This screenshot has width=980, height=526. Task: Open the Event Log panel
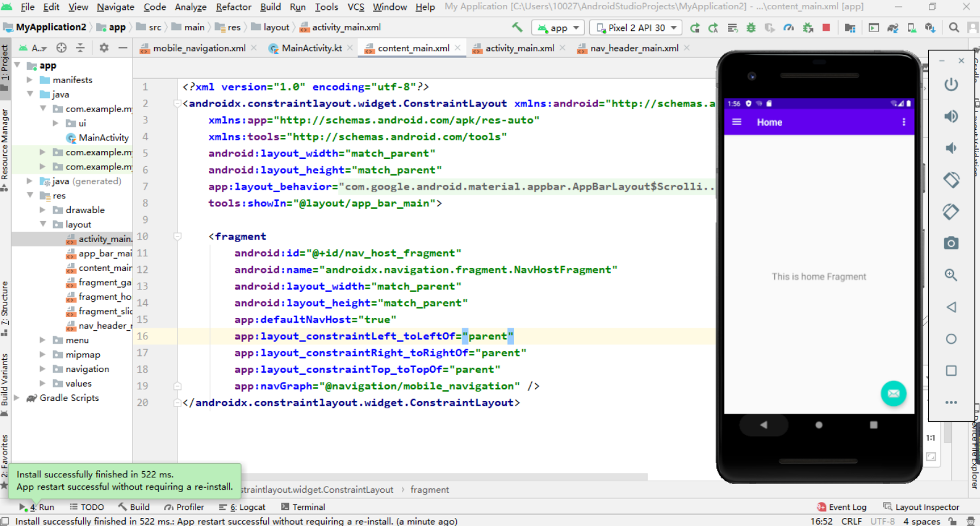[841, 507]
